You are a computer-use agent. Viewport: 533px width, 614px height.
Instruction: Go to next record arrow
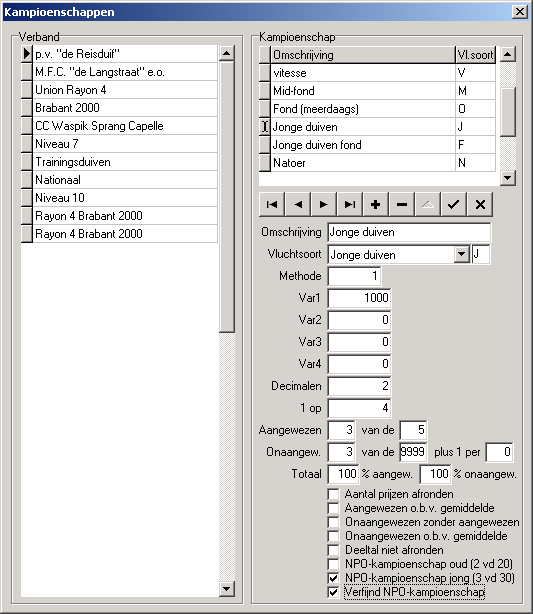point(323,204)
